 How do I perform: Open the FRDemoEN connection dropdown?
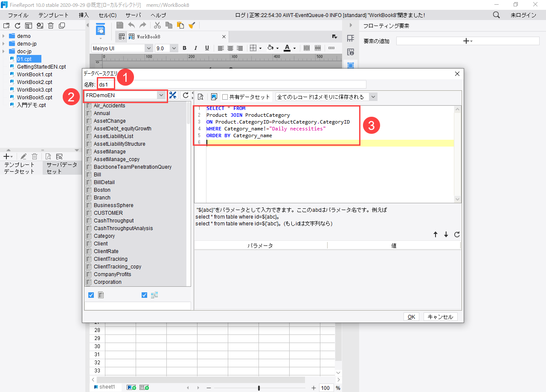click(161, 95)
